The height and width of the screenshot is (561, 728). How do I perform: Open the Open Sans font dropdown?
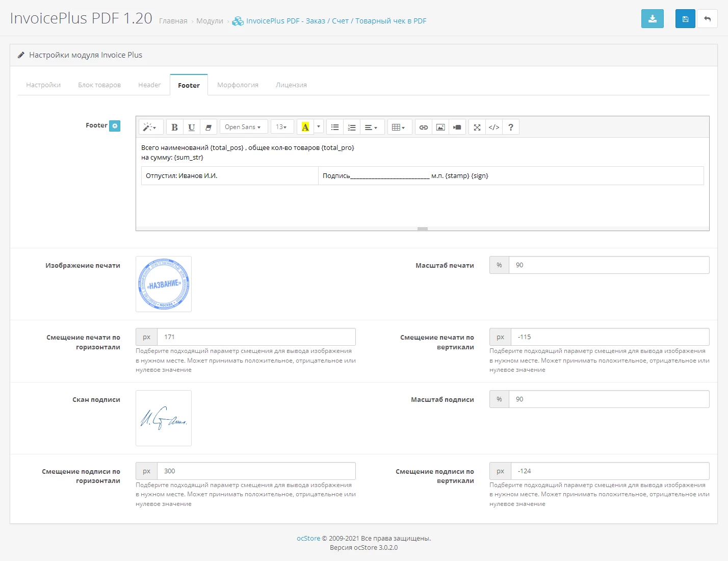point(243,127)
